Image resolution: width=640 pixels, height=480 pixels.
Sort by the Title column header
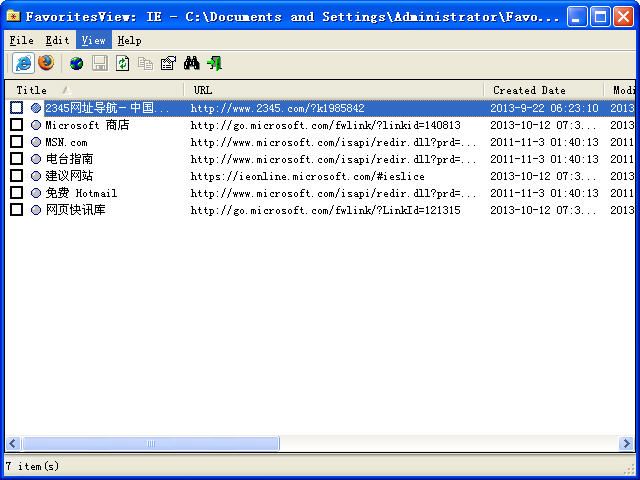tap(94, 90)
